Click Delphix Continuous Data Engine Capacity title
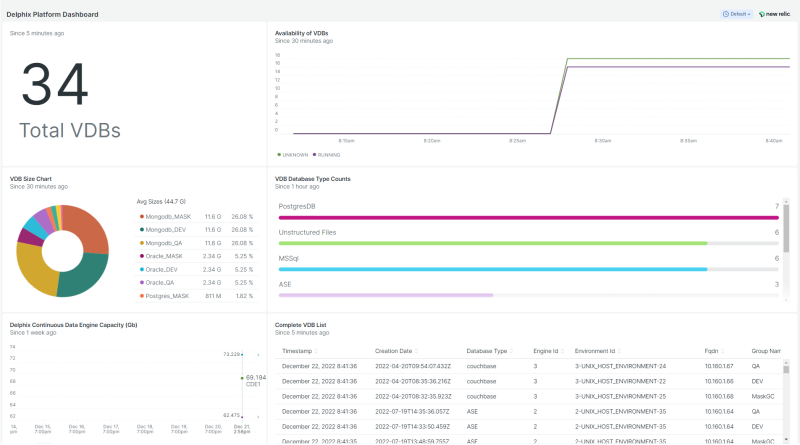Screen dimensions: 800x445 (73, 325)
